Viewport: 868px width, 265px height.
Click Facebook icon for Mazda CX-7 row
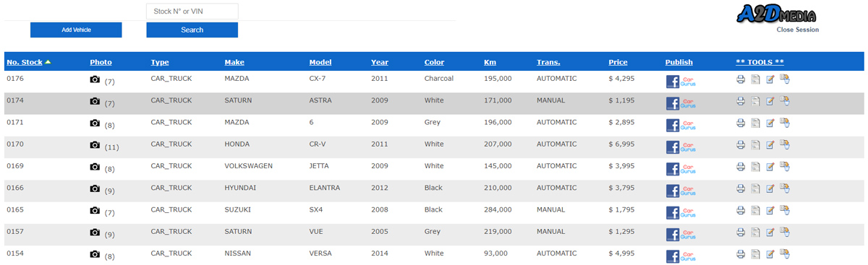pyautogui.click(x=673, y=82)
